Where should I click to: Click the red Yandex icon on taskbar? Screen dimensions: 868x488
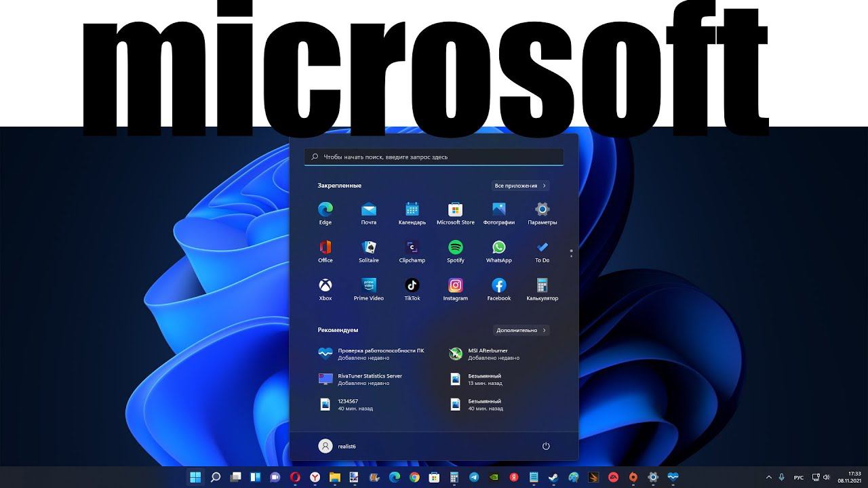point(514,477)
